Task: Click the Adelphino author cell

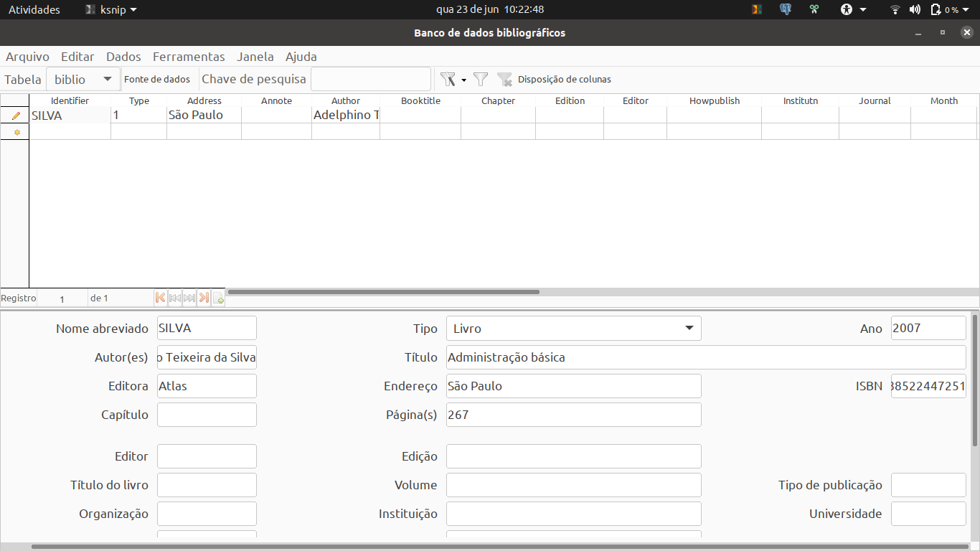Action: (x=346, y=115)
